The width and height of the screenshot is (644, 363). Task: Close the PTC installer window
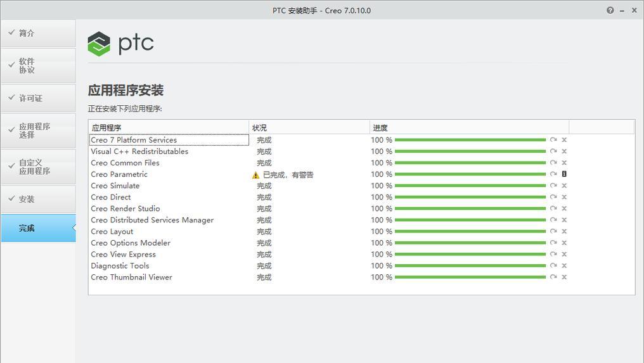click(634, 11)
